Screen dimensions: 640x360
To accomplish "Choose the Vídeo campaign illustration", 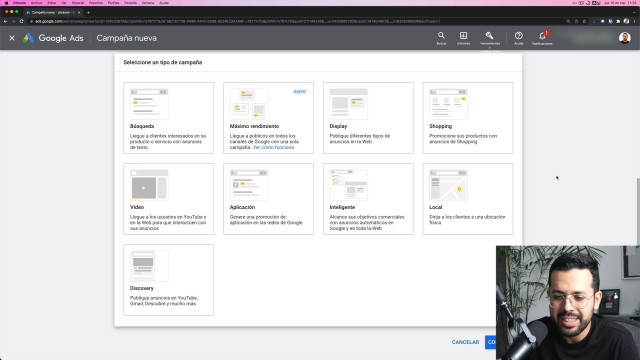I will pos(149,185).
